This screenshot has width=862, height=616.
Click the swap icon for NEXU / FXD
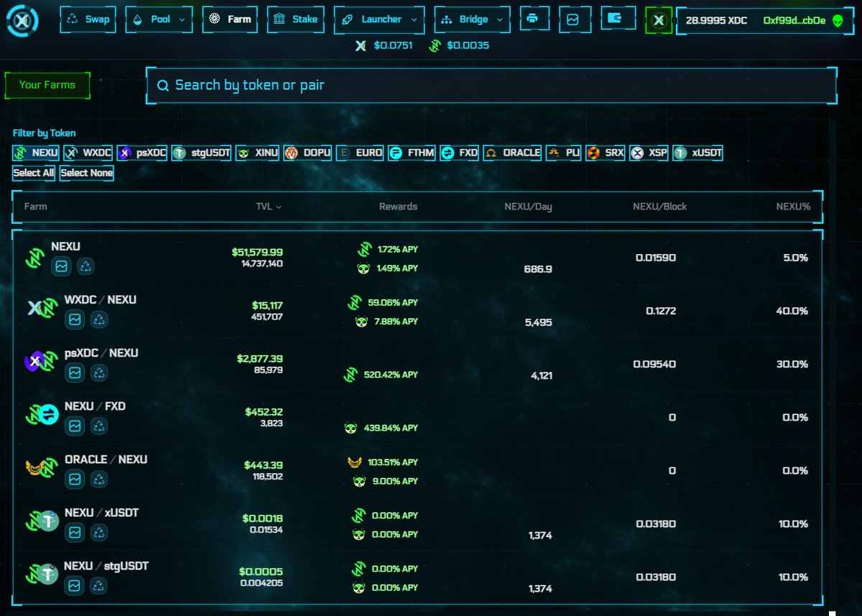(x=98, y=426)
